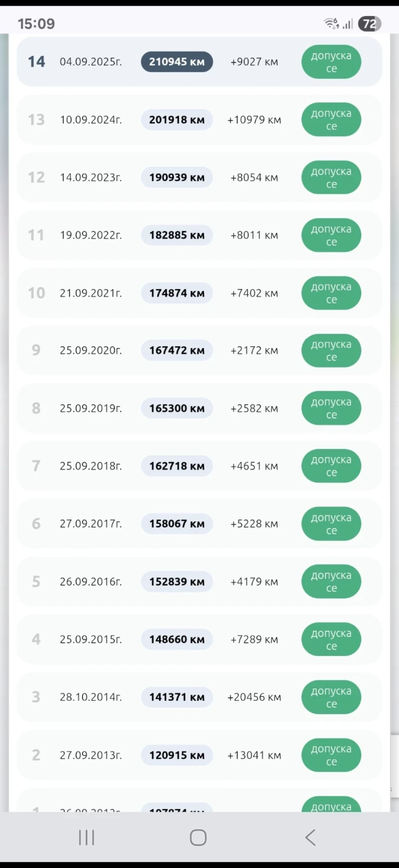Viewport: 399px width, 868px height.
Task: Tap the +2582 км difference value
Action: click(254, 408)
